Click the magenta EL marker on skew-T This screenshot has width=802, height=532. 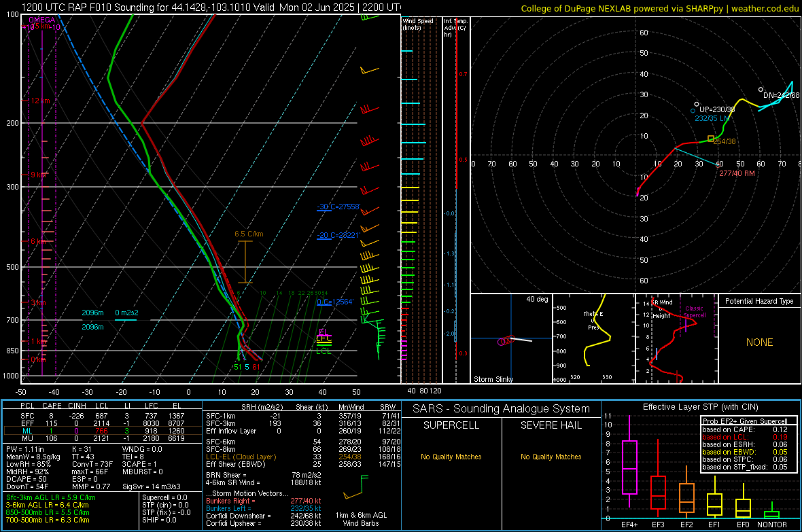[323, 332]
